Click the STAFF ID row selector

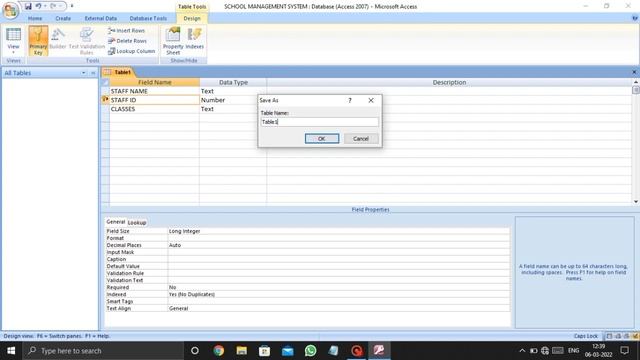[x=105, y=100]
